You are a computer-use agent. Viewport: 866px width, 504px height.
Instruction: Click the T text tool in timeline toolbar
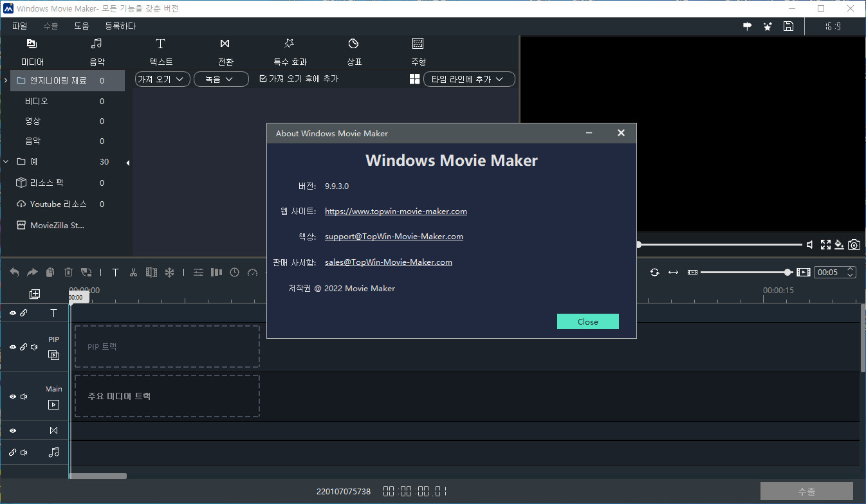point(115,273)
